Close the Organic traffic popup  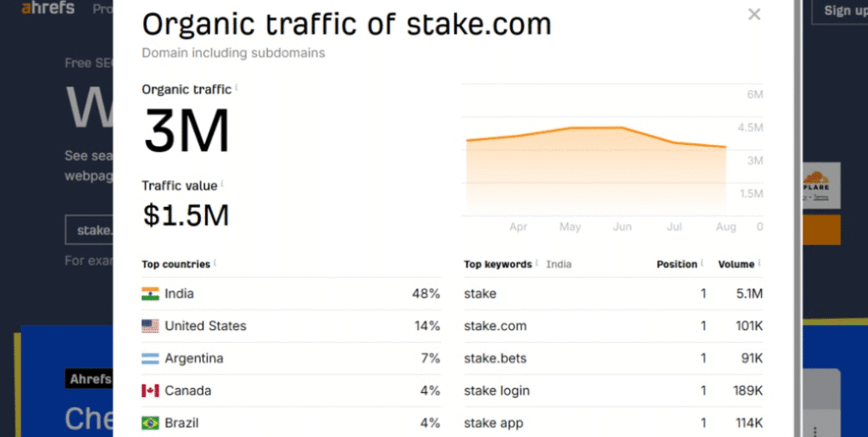pos(754,14)
